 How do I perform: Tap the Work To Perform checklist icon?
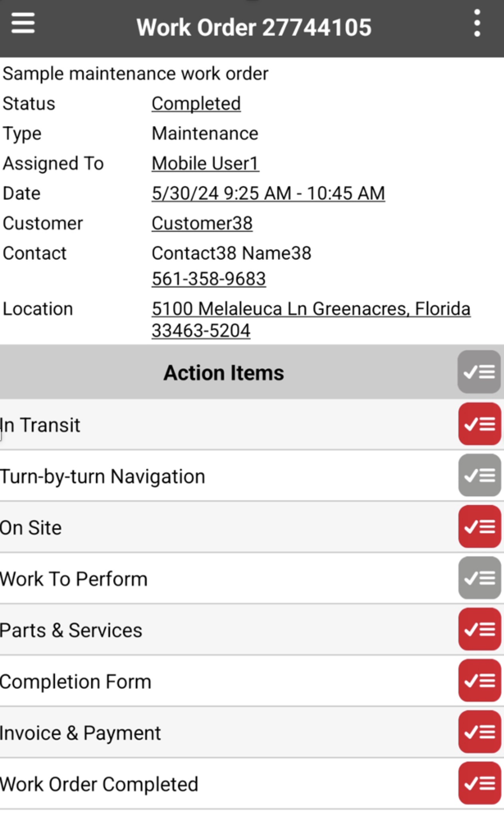tap(479, 578)
